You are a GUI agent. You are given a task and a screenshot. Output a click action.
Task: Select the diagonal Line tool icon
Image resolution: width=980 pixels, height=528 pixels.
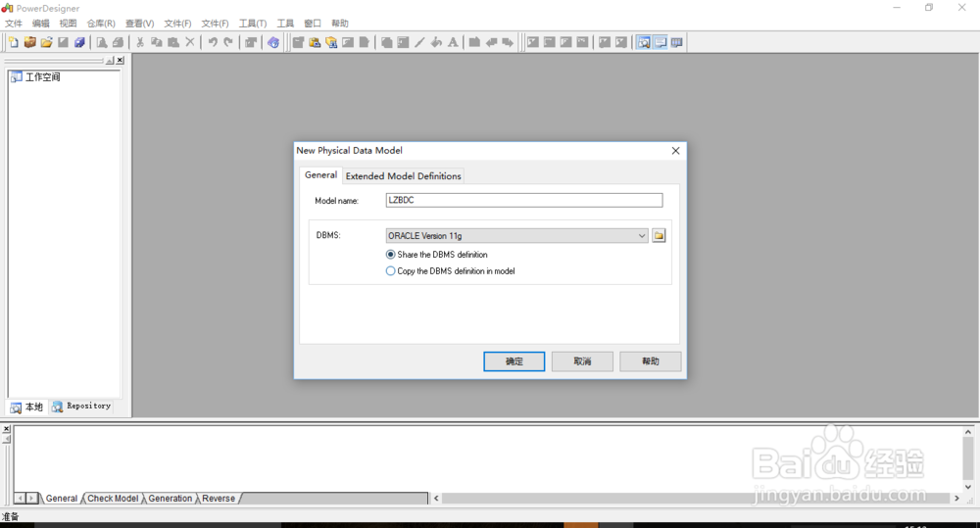point(419,42)
